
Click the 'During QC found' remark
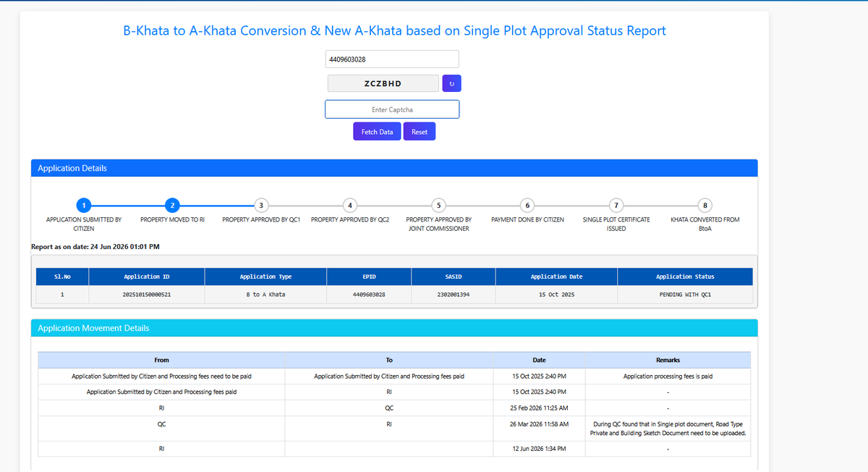click(x=668, y=429)
